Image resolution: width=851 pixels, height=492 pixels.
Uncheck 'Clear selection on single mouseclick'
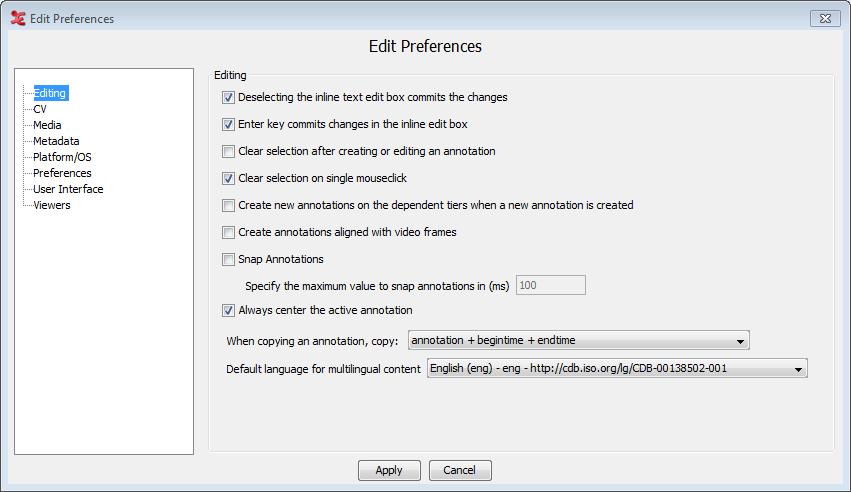click(x=228, y=179)
